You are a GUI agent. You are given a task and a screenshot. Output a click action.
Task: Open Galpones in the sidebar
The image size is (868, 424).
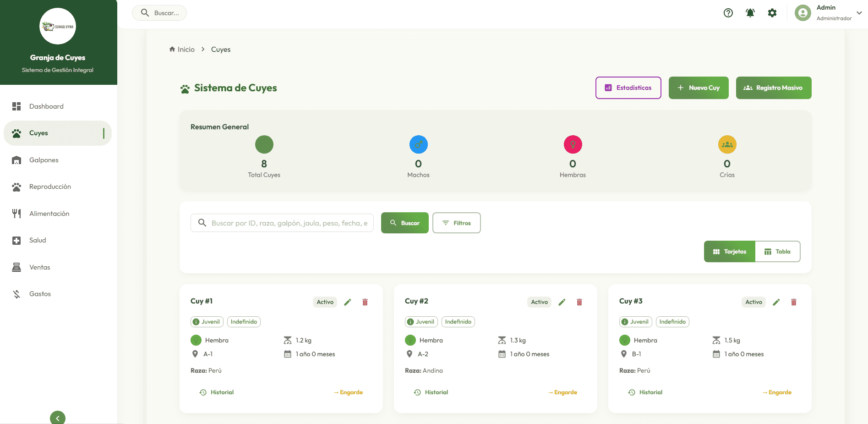[x=44, y=160]
